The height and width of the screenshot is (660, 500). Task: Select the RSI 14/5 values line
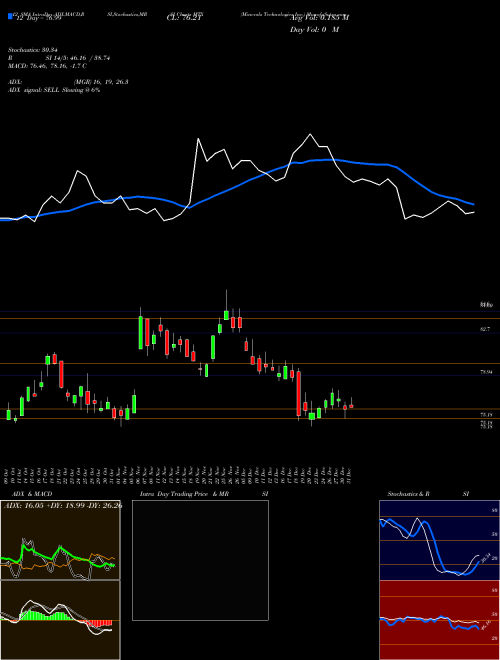click(x=59, y=58)
